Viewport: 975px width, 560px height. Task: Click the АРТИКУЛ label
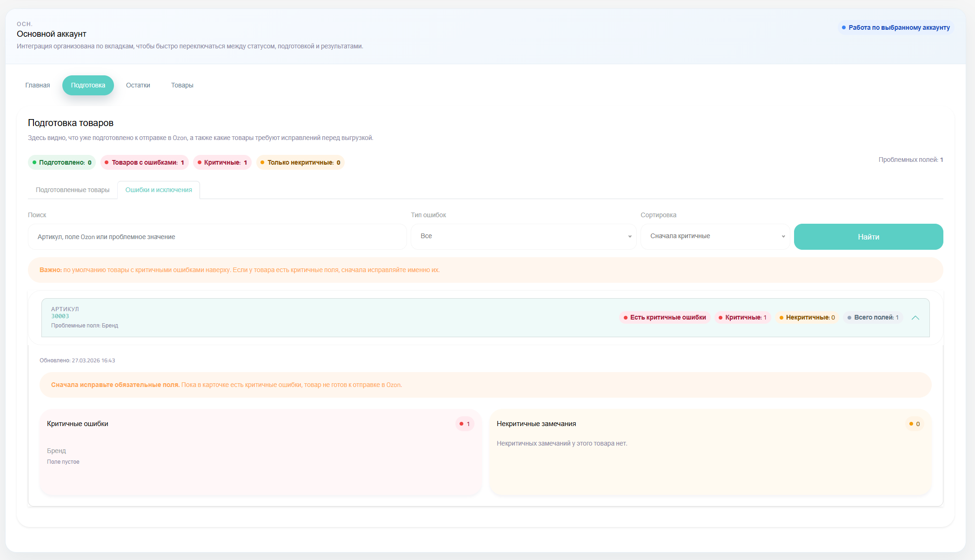[x=65, y=309]
